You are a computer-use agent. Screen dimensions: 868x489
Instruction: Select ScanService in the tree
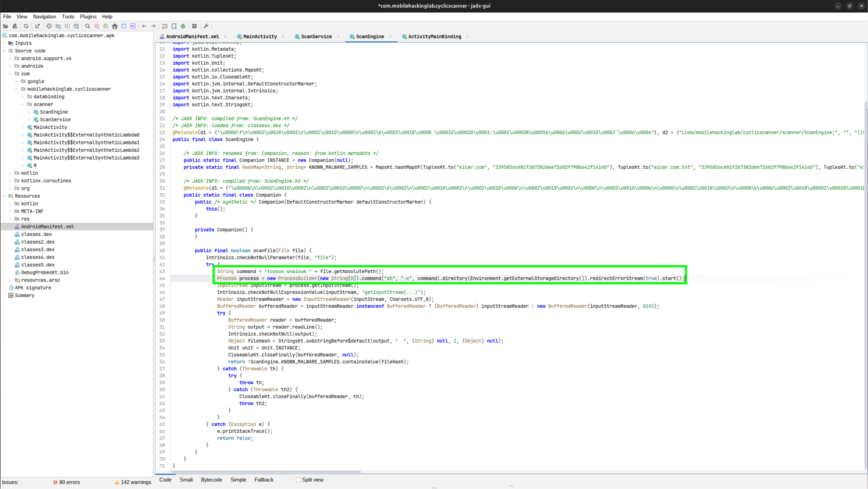point(55,120)
